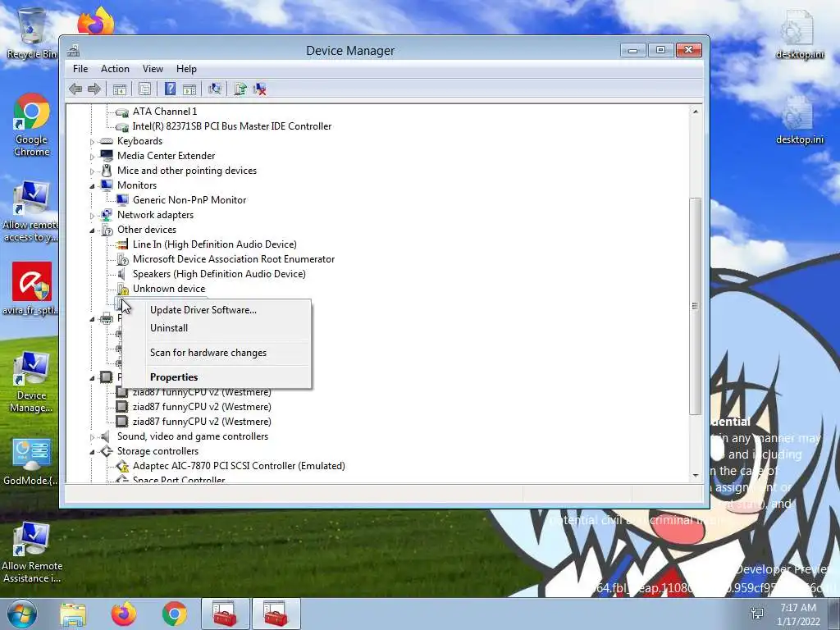Collapse the Storage controllers category
This screenshot has width=840, height=630.
pos(92,452)
